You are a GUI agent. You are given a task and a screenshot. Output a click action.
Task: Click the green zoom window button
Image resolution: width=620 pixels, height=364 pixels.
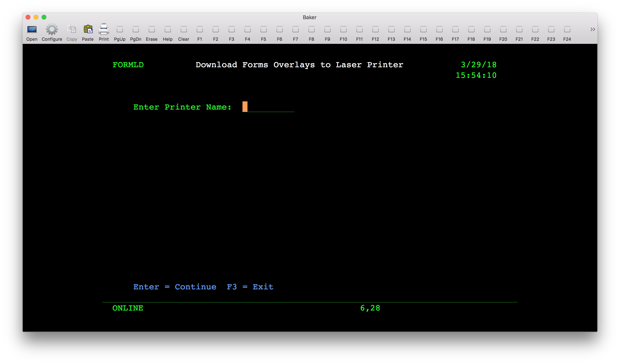pyautogui.click(x=44, y=17)
